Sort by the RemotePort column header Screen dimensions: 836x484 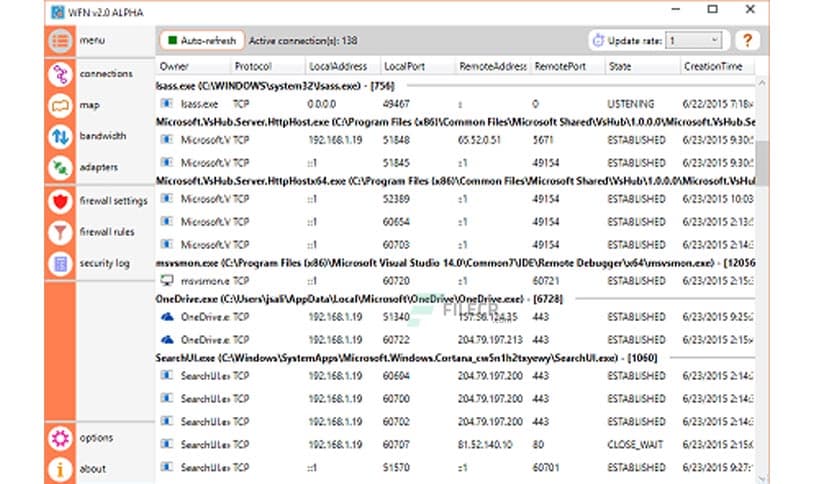click(x=567, y=67)
